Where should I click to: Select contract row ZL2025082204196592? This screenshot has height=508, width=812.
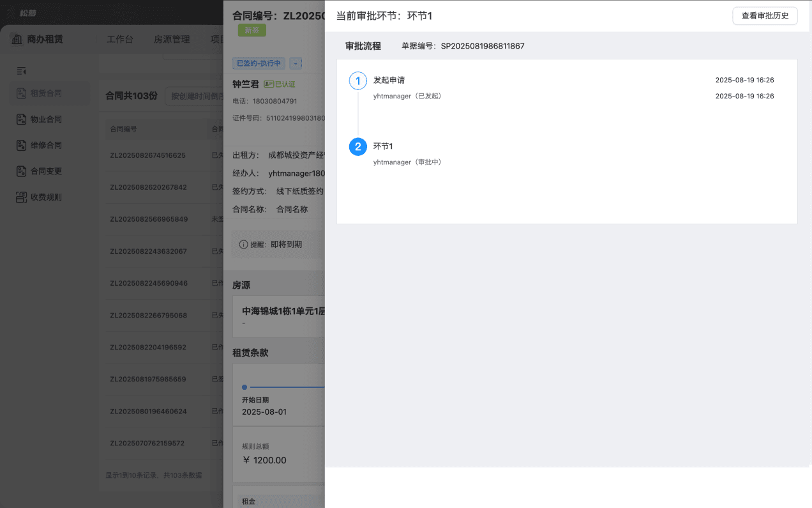[161, 347]
